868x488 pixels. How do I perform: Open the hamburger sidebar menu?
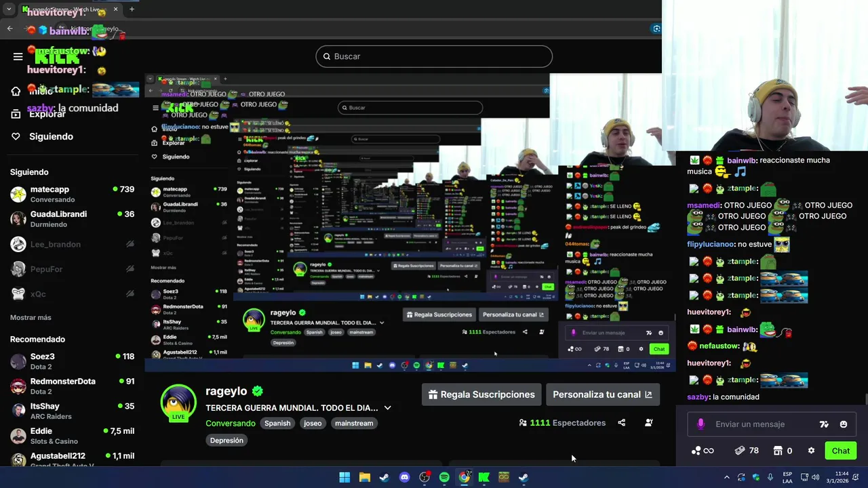[x=18, y=56]
